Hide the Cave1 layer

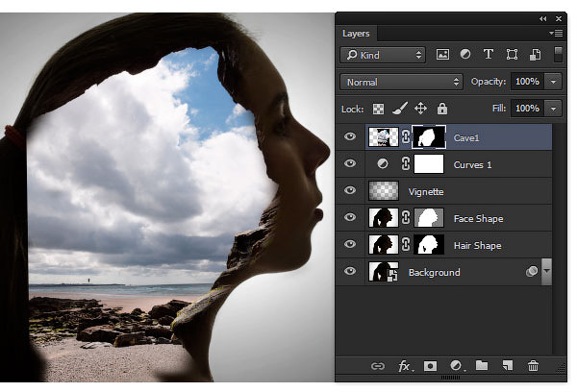click(350, 136)
